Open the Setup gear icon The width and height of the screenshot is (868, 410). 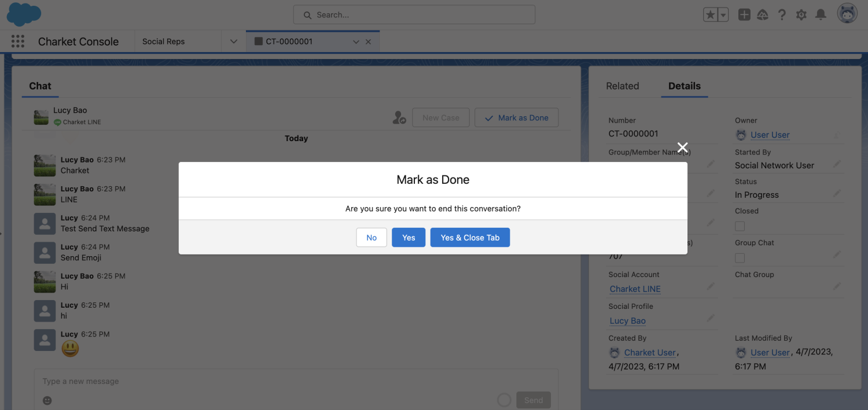click(801, 15)
